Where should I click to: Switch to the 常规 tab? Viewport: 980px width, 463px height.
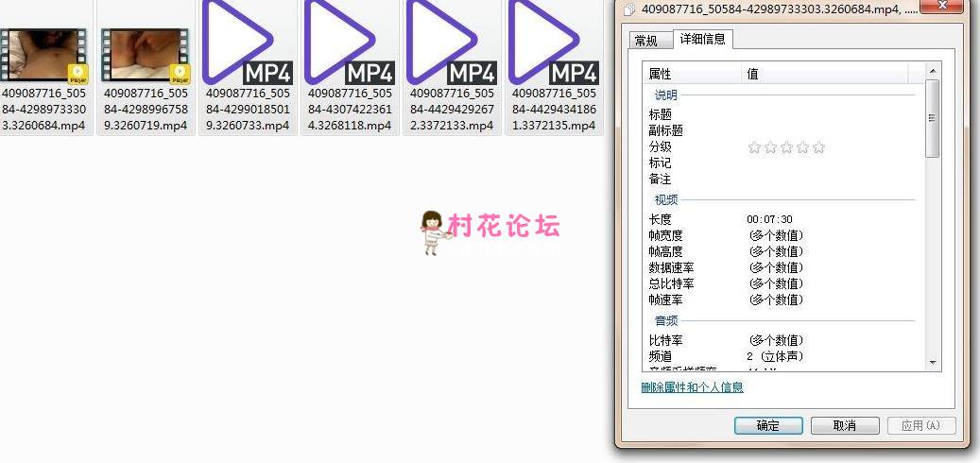point(646,41)
